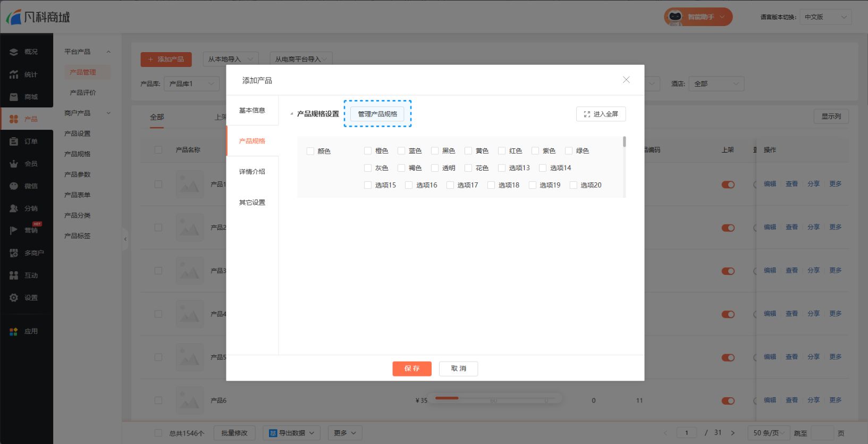
Task: Open 产品评价 menu item
Action: pyautogui.click(x=83, y=93)
